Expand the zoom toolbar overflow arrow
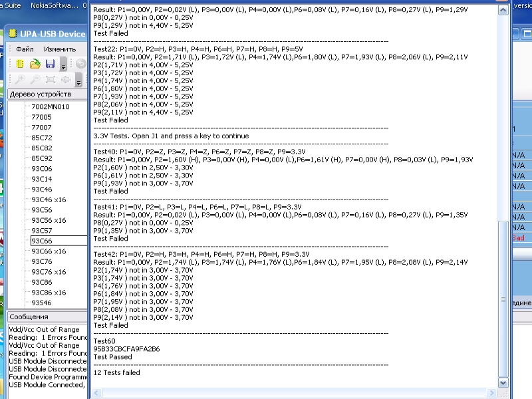The image size is (532, 399). (78, 81)
